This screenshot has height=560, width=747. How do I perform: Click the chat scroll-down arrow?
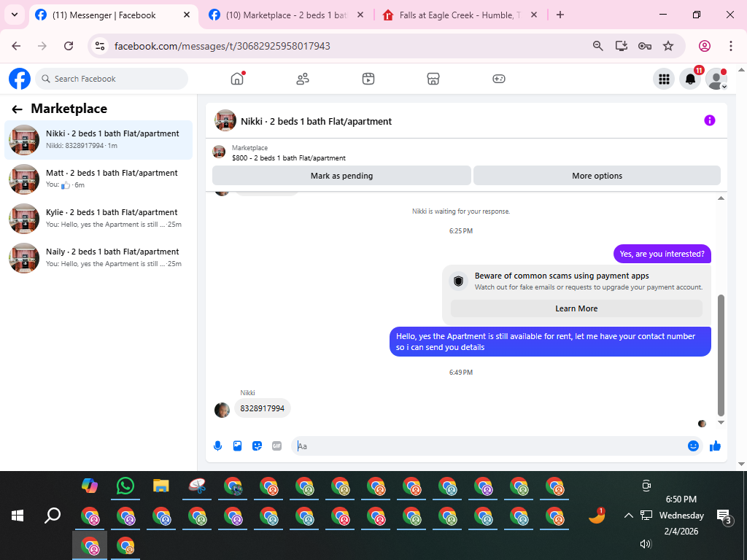click(x=721, y=422)
